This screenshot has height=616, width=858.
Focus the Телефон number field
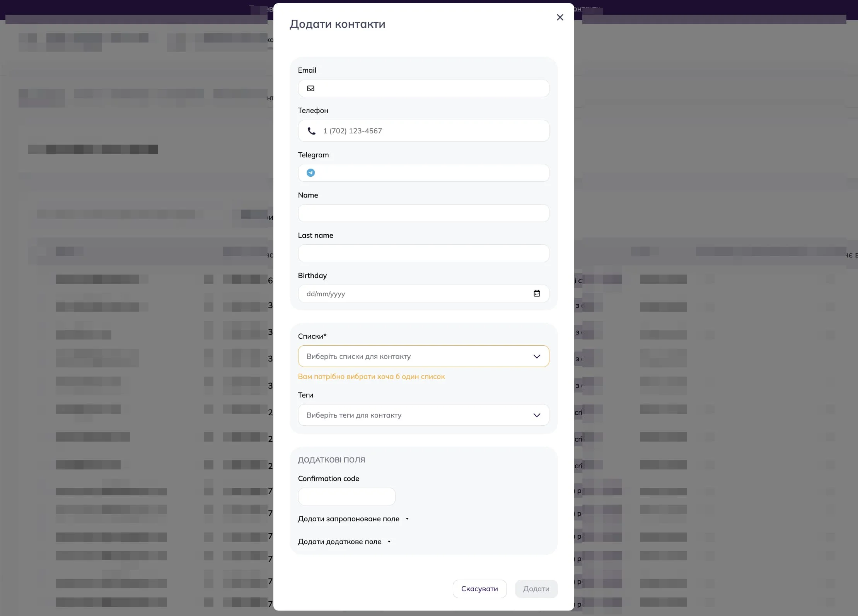click(423, 131)
